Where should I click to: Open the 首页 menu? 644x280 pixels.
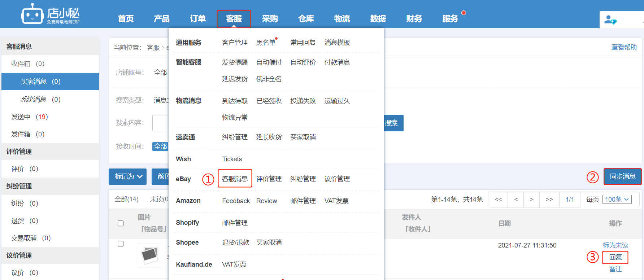point(126,19)
